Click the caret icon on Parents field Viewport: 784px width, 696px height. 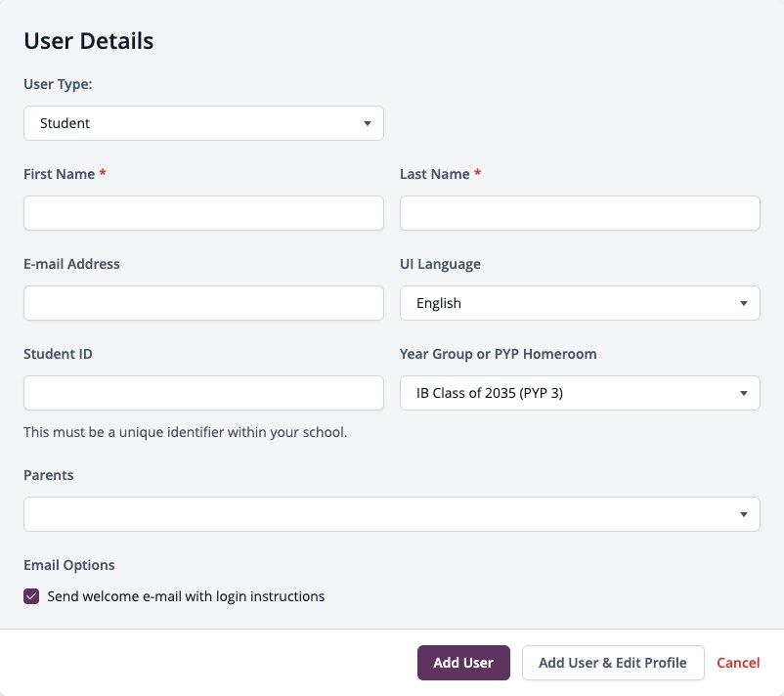744,514
